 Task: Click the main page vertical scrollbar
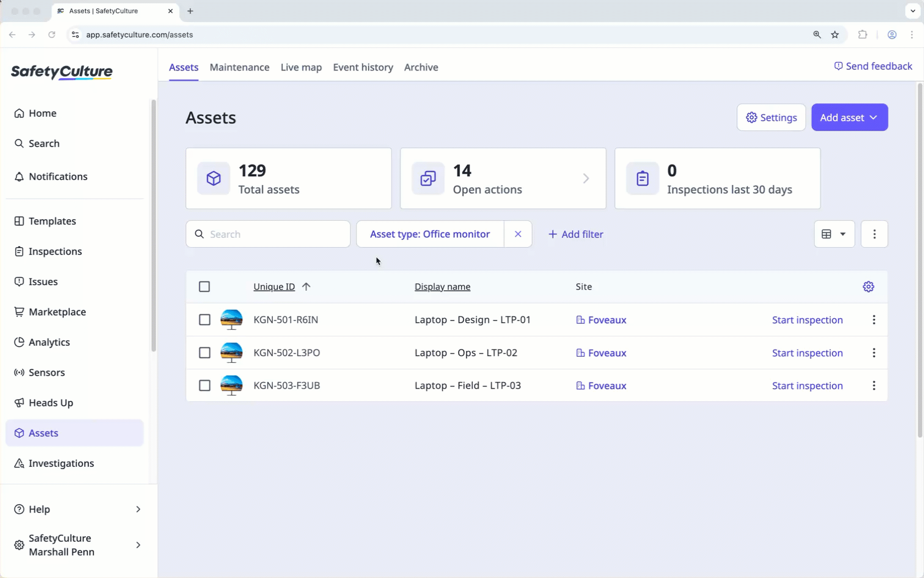coord(920,260)
